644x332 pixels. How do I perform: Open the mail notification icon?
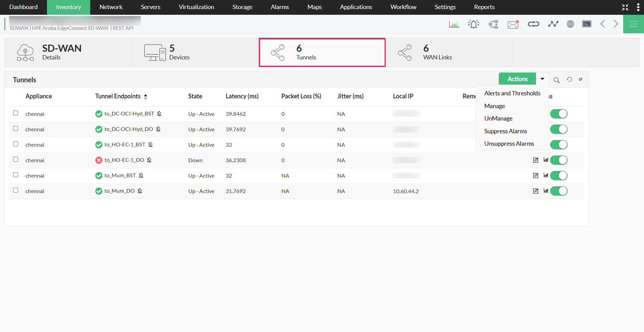pyautogui.click(x=513, y=24)
